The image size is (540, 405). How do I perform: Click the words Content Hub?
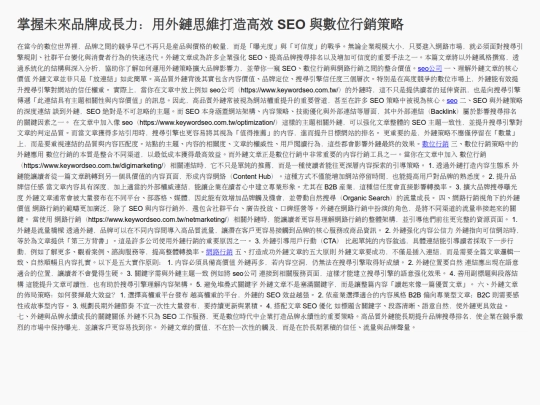252,176
